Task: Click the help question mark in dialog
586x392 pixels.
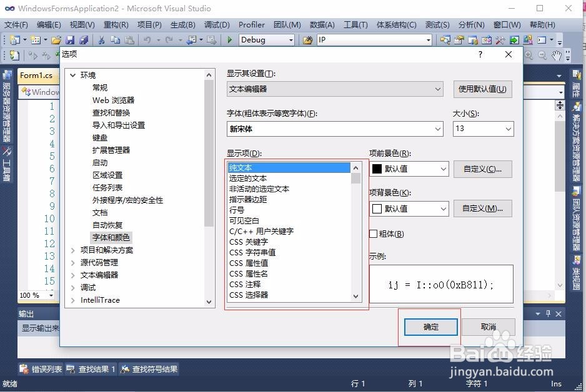Action: (x=480, y=54)
